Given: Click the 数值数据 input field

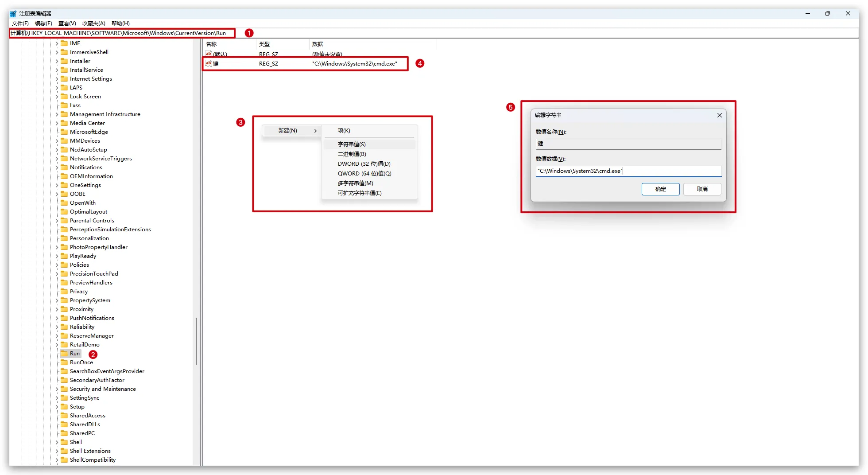Looking at the screenshot, I should pos(628,171).
